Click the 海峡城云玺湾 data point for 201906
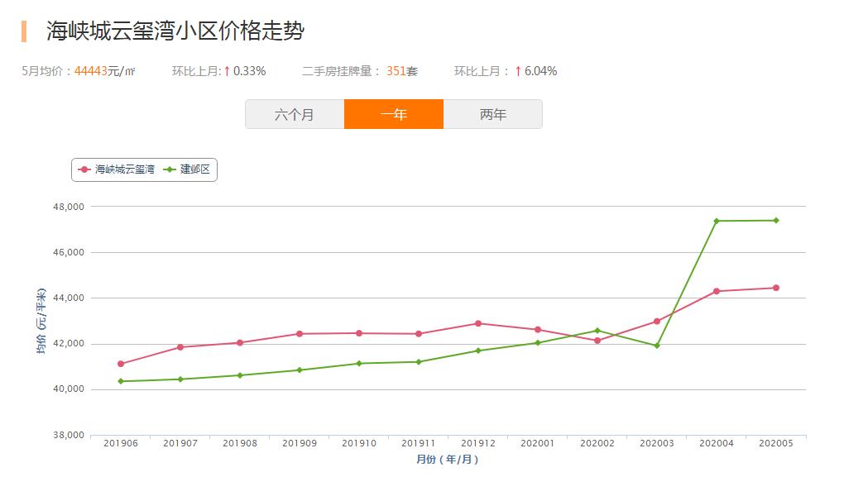868x477 pixels. click(x=121, y=364)
